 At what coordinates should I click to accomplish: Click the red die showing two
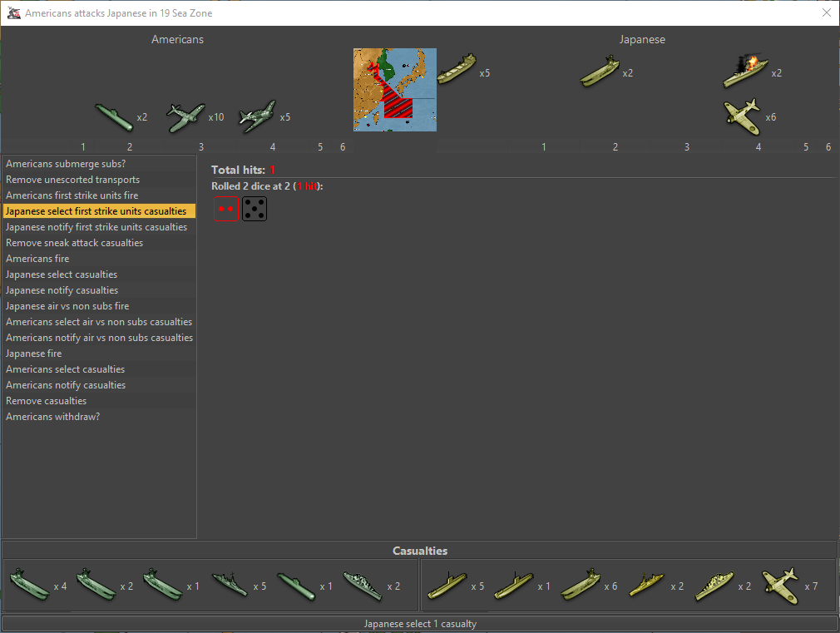coord(226,209)
